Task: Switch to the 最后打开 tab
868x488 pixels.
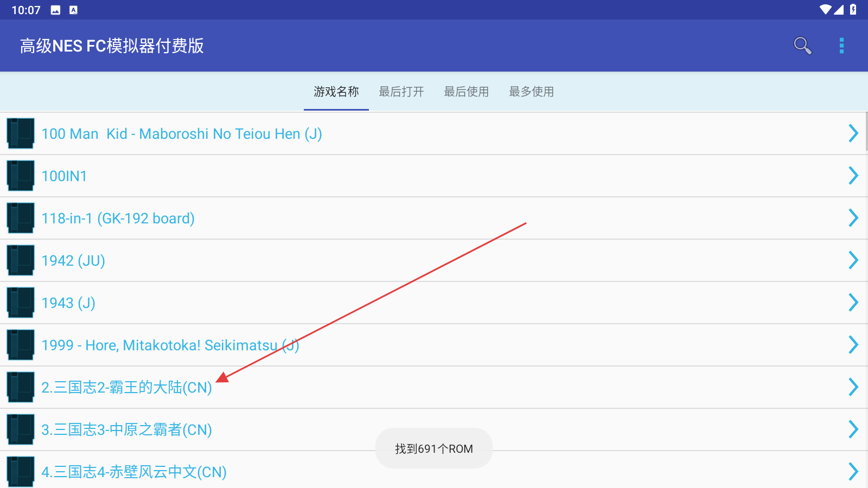Action: (401, 92)
